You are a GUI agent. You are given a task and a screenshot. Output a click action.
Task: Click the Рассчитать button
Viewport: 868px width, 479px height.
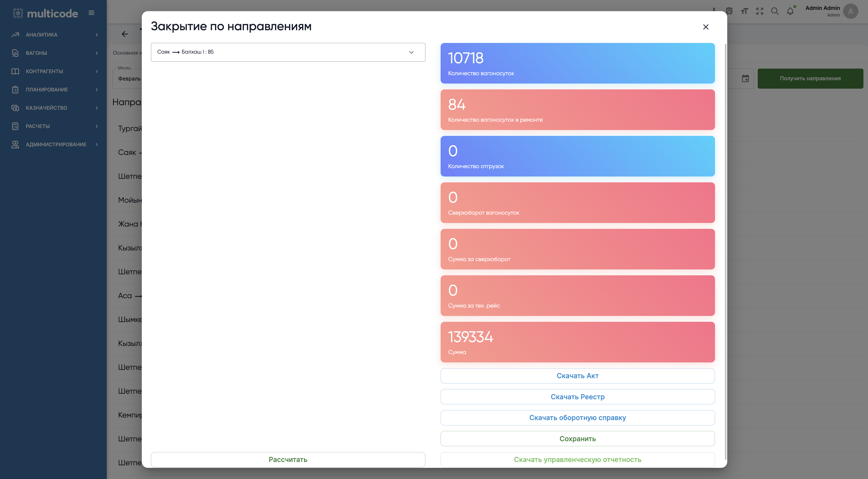(x=288, y=459)
